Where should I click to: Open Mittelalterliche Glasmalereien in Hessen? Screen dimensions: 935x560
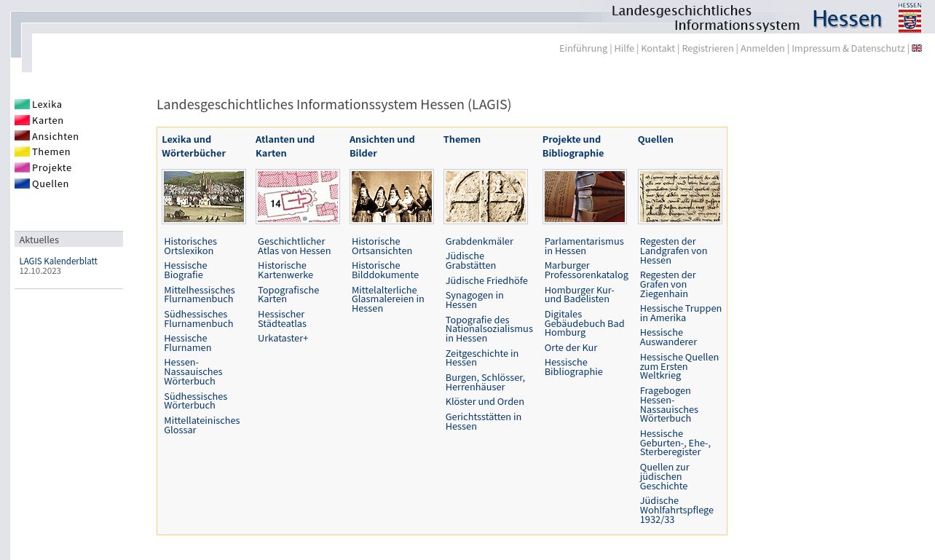coord(388,299)
